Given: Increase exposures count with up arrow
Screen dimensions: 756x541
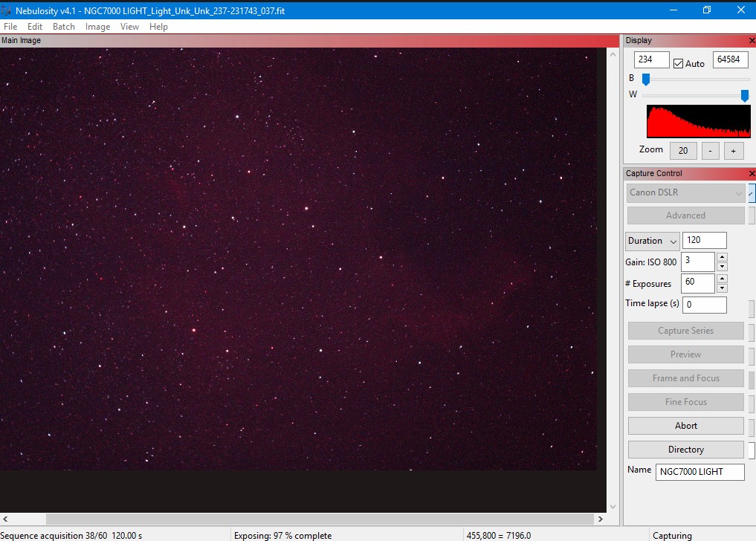Looking at the screenshot, I should click(x=722, y=279).
